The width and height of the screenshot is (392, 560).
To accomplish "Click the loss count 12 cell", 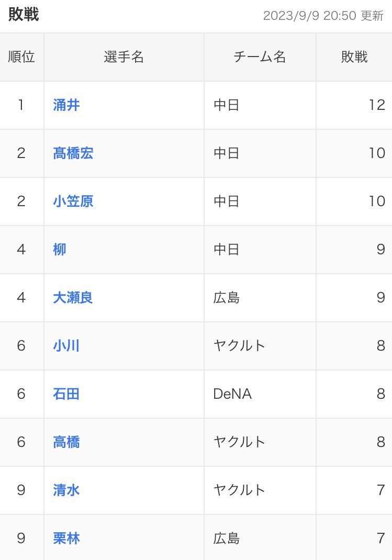I will (x=354, y=105).
